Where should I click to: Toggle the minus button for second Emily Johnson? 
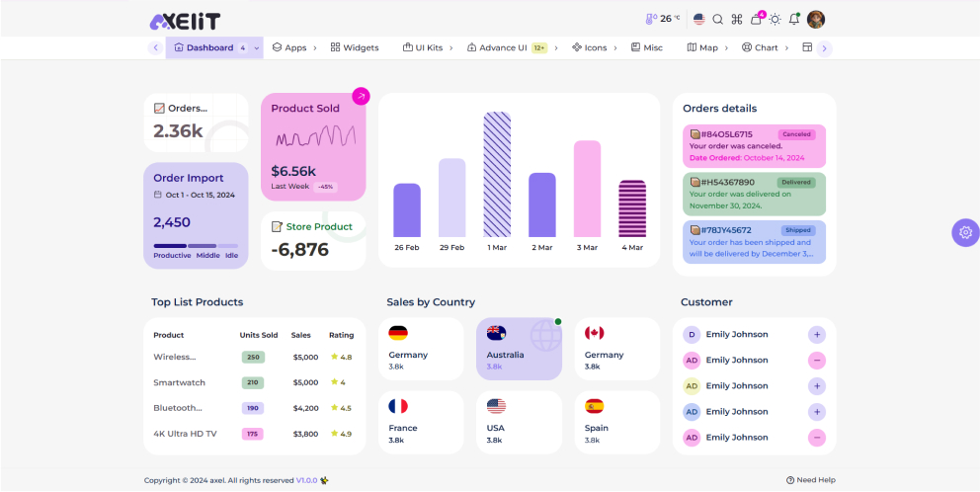point(817,361)
